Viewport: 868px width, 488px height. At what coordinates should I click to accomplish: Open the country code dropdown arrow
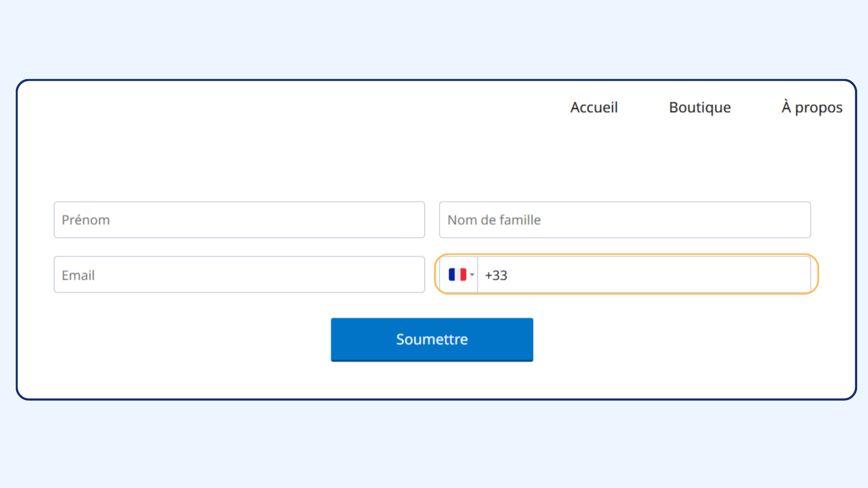coord(472,275)
